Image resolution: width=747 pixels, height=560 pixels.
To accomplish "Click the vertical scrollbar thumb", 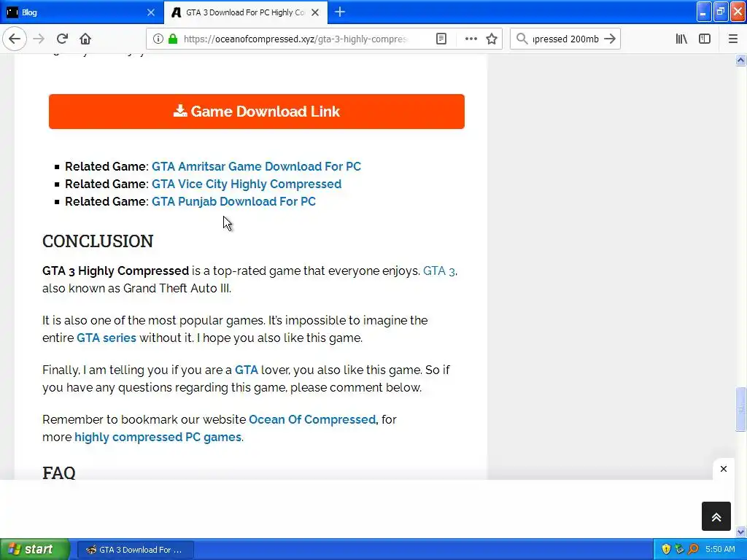I will click(x=740, y=409).
